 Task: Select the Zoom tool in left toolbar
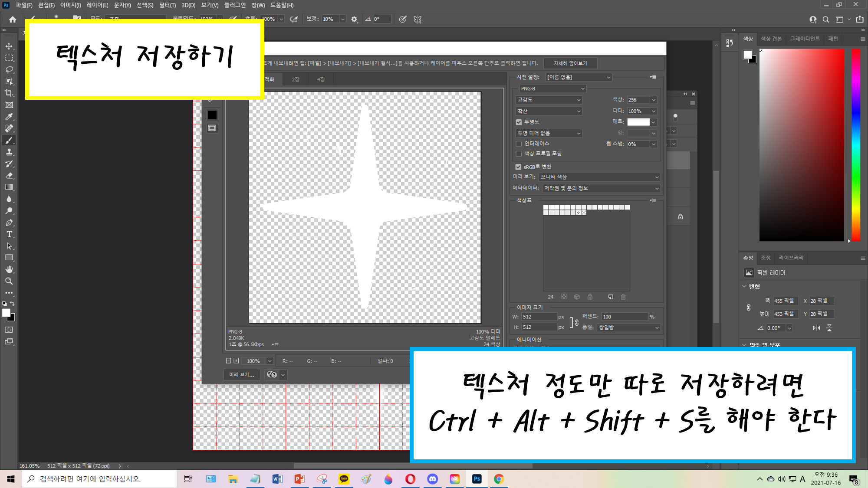pos(9,281)
